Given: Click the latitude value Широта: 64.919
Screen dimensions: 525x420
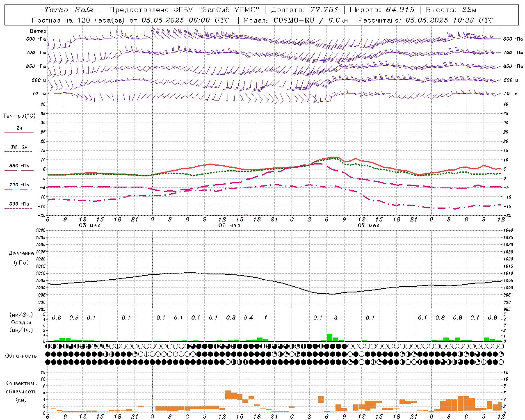Looking at the screenshot, I should [382, 10].
